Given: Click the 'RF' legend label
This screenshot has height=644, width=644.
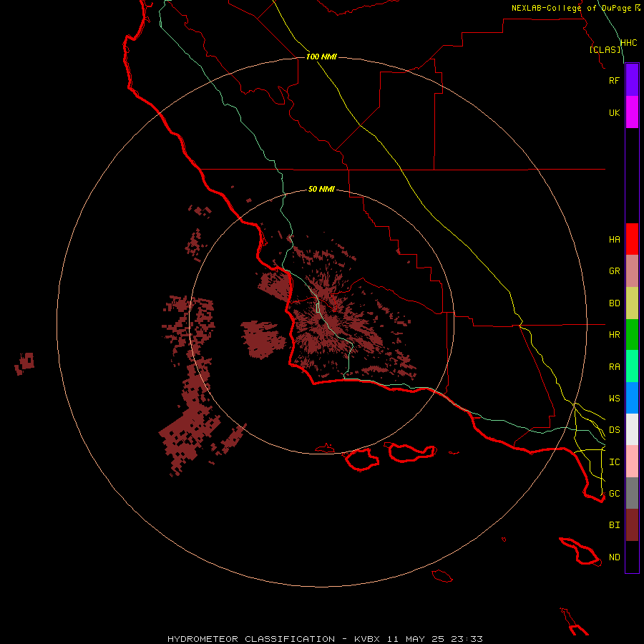Looking at the screenshot, I should pos(615,80).
